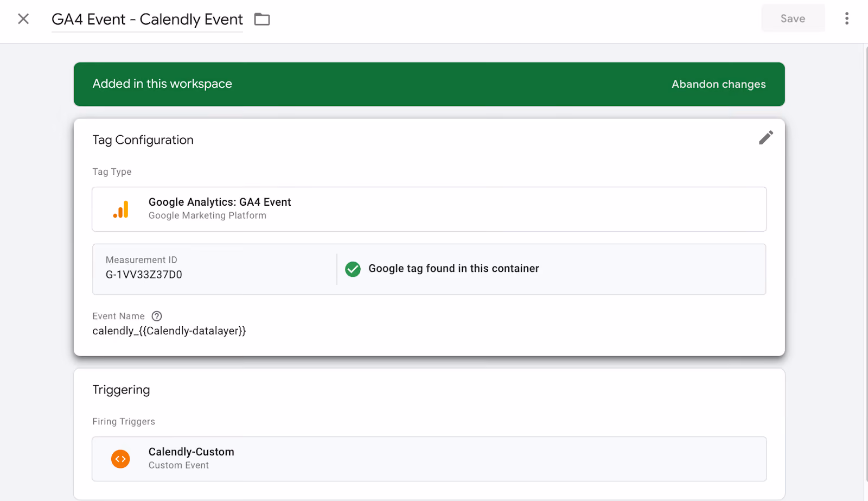Viewport: 868px width, 501px height.
Task: Click the event name calendly_{{Calendly-datalayer}}
Action: 169,331
